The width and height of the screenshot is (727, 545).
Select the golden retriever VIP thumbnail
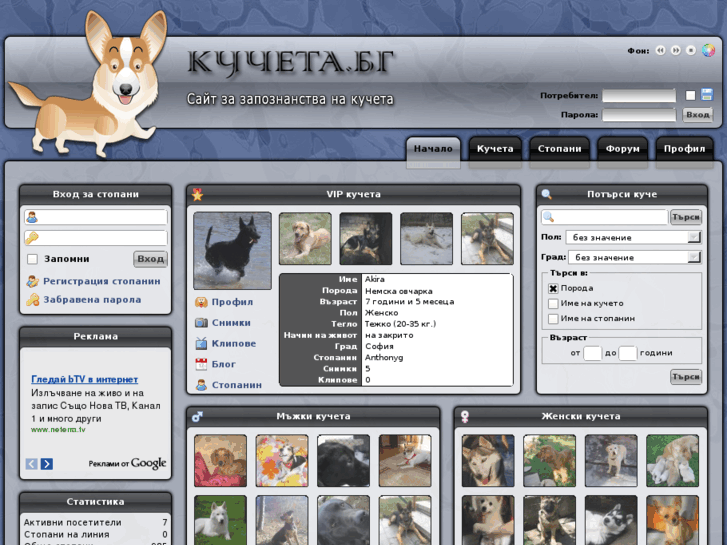[x=305, y=239]
